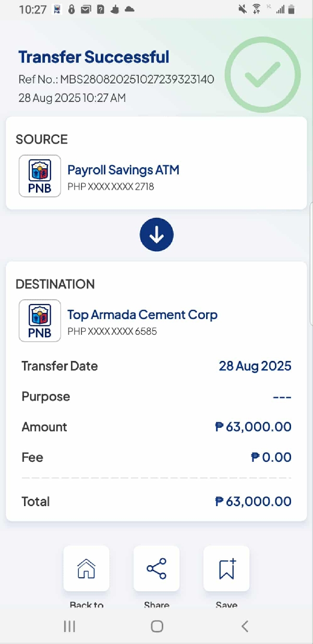Select Top Armada Cement Corp recipient name
The width and height of the screenshot is (313, 644).
(142, 314)
